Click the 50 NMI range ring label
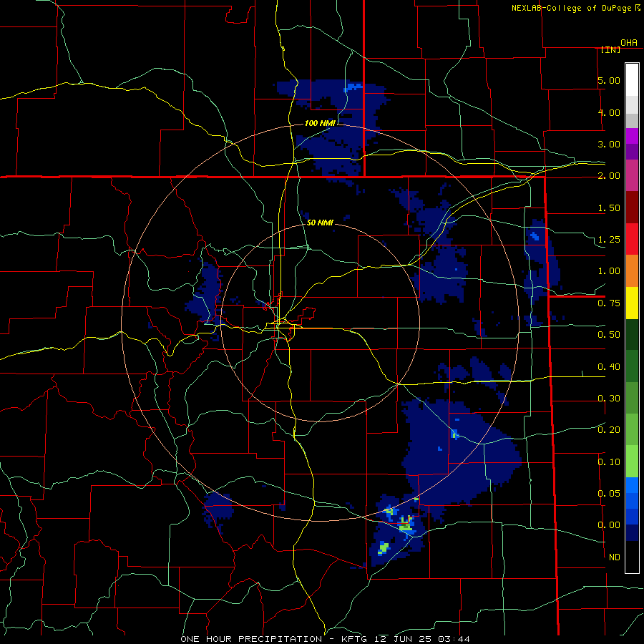Viewport: 644px width, 644px height. point(320,223)
